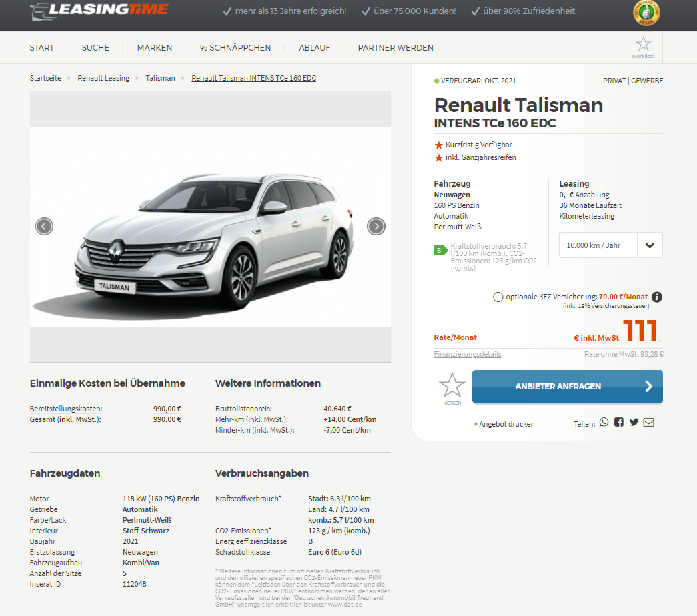
Task: Enable optional KFZ-Versicherung radio button
Action: (498, 297)
